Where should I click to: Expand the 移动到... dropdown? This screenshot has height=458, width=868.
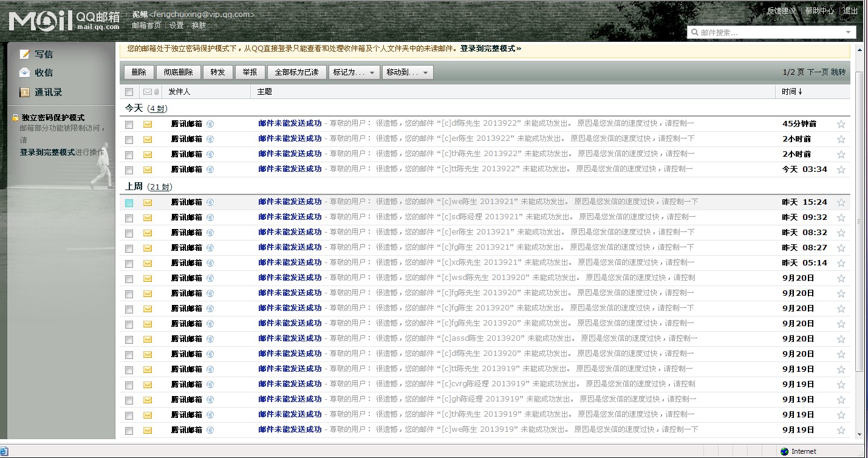(x=407, y=72)
